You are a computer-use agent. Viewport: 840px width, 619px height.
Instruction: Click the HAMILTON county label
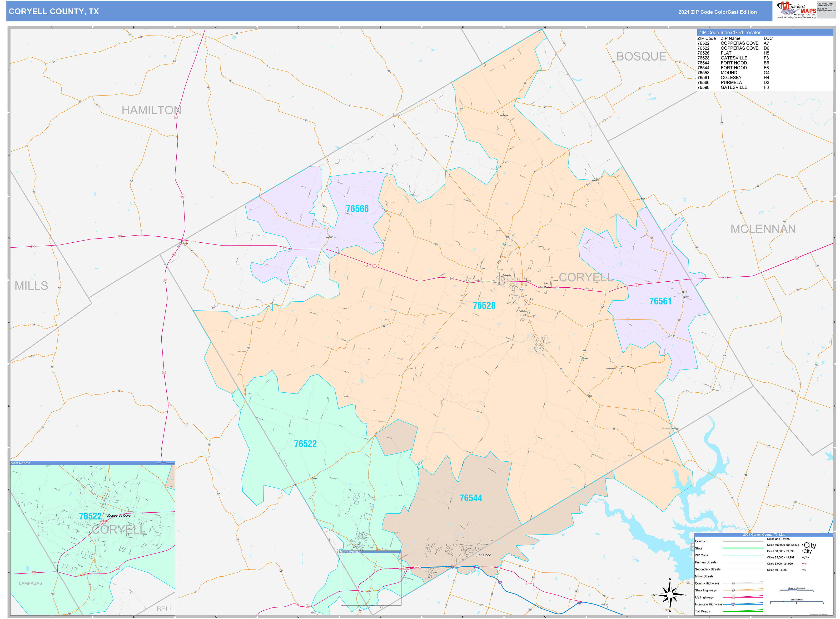click(151, 110)
